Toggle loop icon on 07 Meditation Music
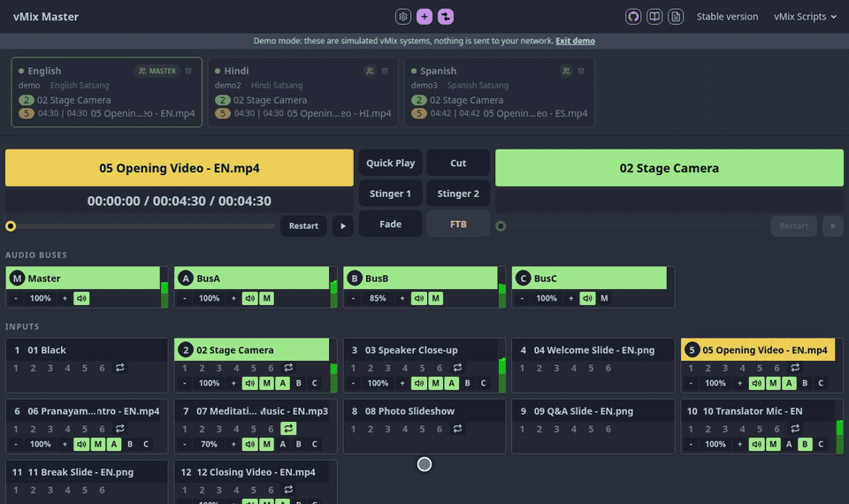The image size is (849, 504). tap(288, 429)
